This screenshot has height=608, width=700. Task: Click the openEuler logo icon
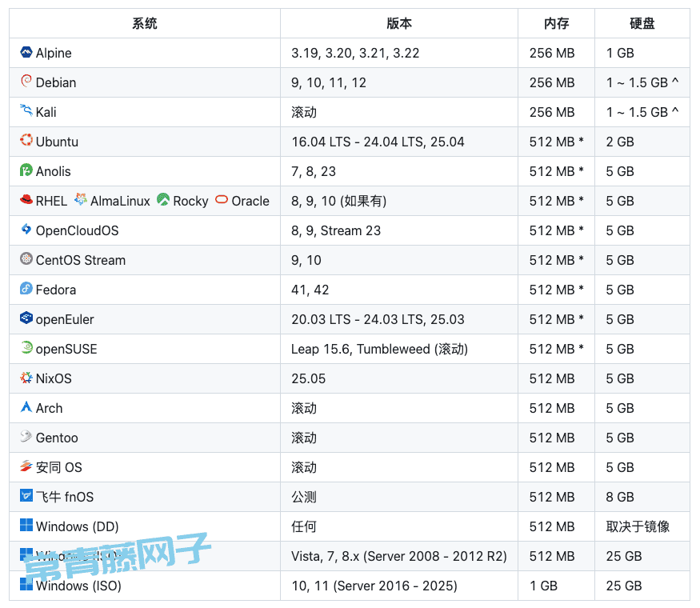coord(26,318)
